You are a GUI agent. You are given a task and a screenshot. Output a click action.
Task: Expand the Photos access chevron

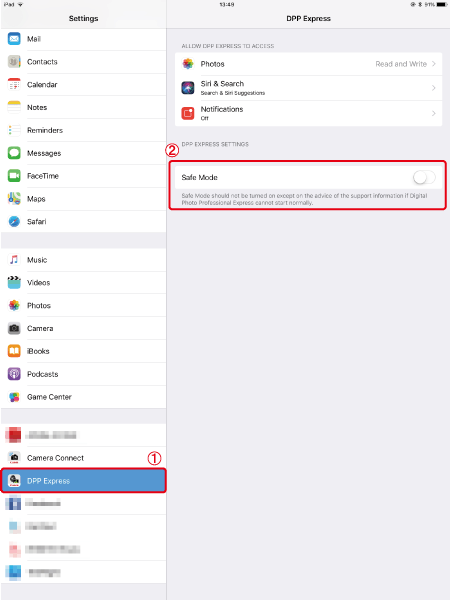point(434,64)
